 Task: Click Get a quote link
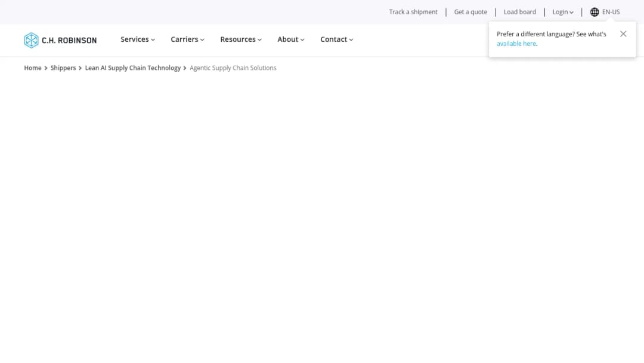[470, 12]
